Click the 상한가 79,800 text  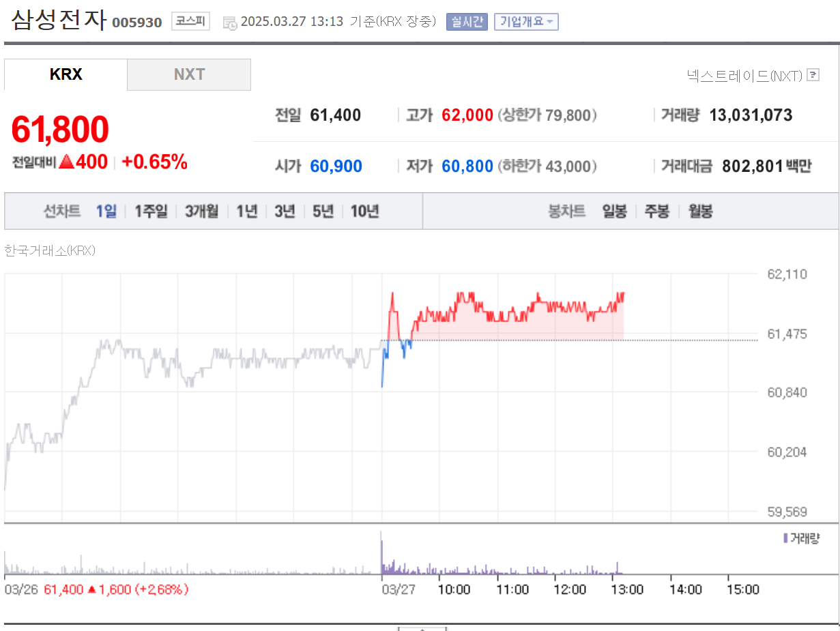[x=547, y=115]
